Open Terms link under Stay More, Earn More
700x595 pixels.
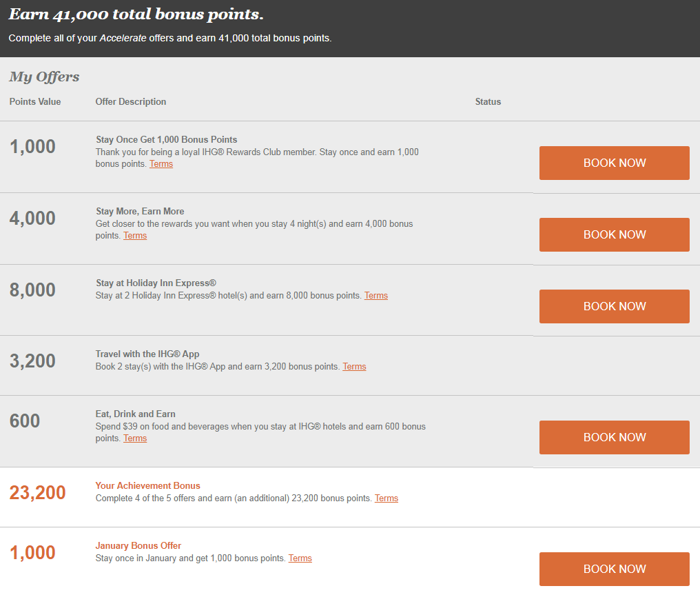tap(135, 235)
